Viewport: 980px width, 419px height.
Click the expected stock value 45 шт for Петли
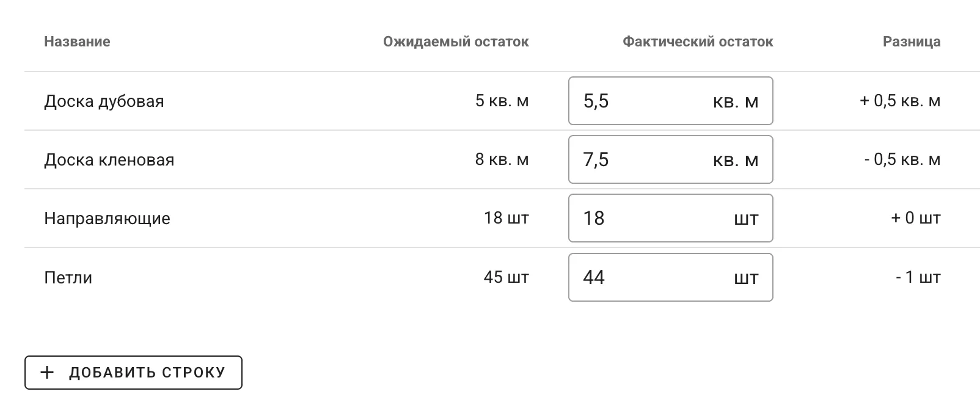[x=505, y=277]
